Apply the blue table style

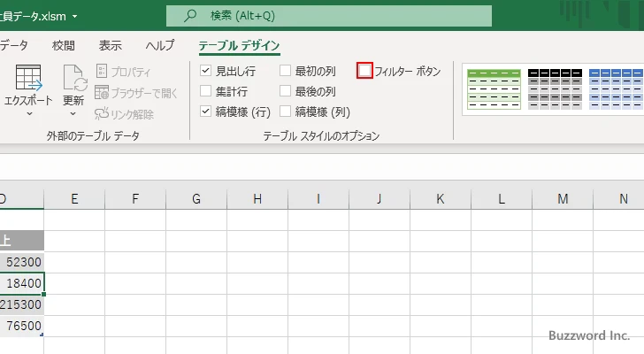[x=616, y=89]
